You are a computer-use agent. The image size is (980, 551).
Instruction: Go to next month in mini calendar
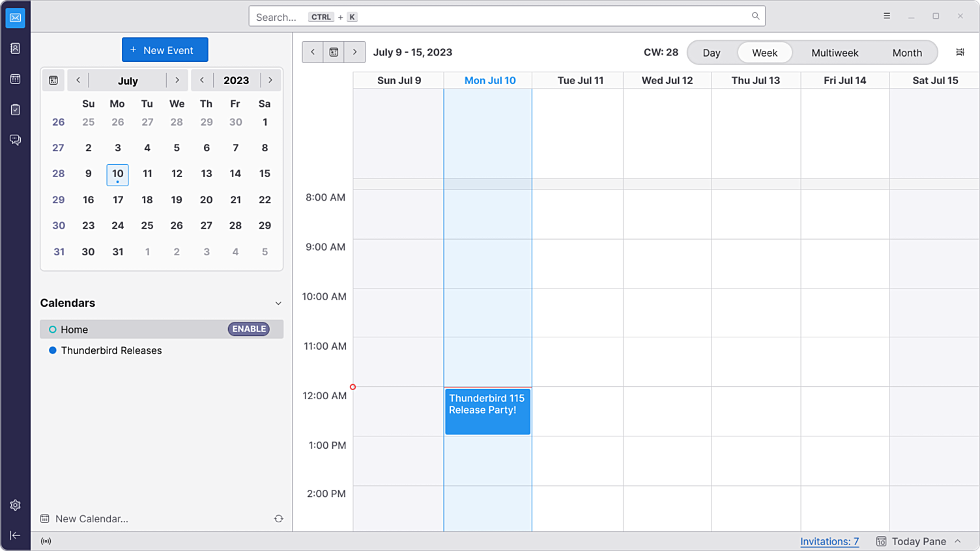(177, 80)
